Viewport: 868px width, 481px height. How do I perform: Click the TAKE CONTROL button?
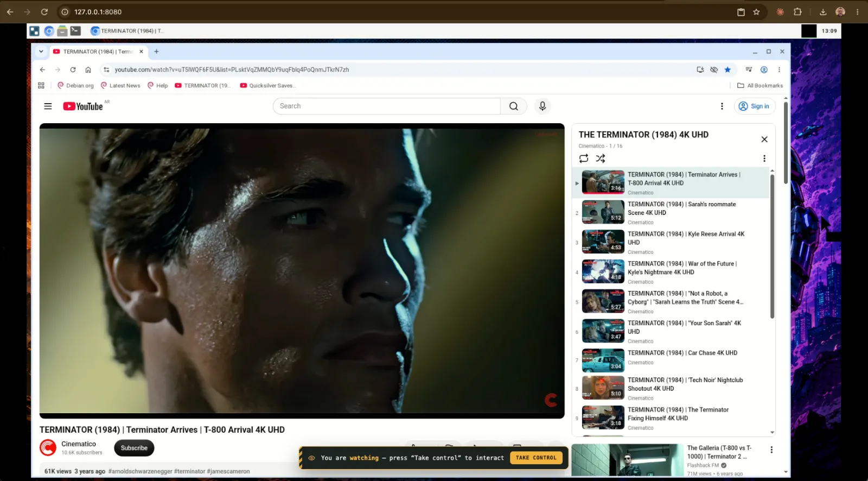(x=536, y=458)
